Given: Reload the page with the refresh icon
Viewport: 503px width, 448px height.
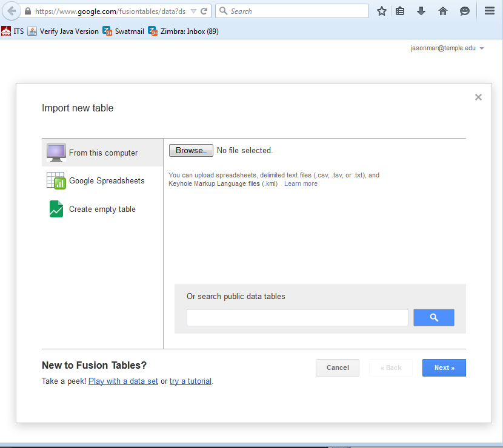Looking at the screenshot, I should click(x=204, y=12).
